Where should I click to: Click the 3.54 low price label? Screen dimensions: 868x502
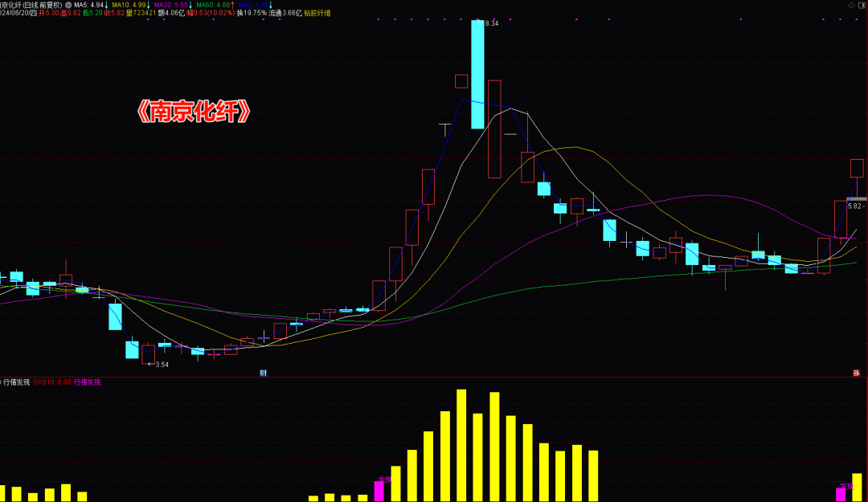tap(162, 364)
